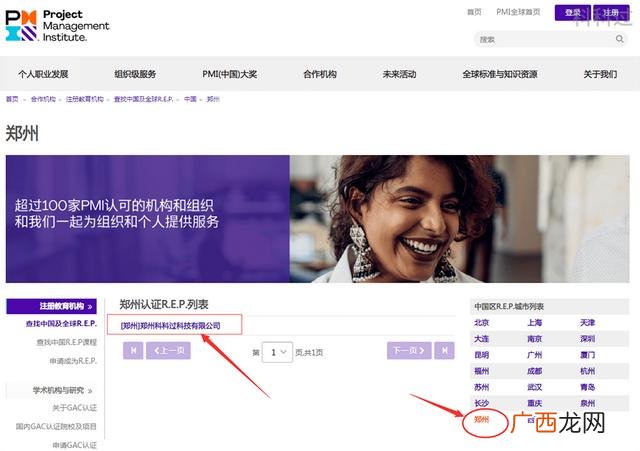640x451 pixels.
Task: Select 关于GAC认证 in sidebar
Action: 74,408
